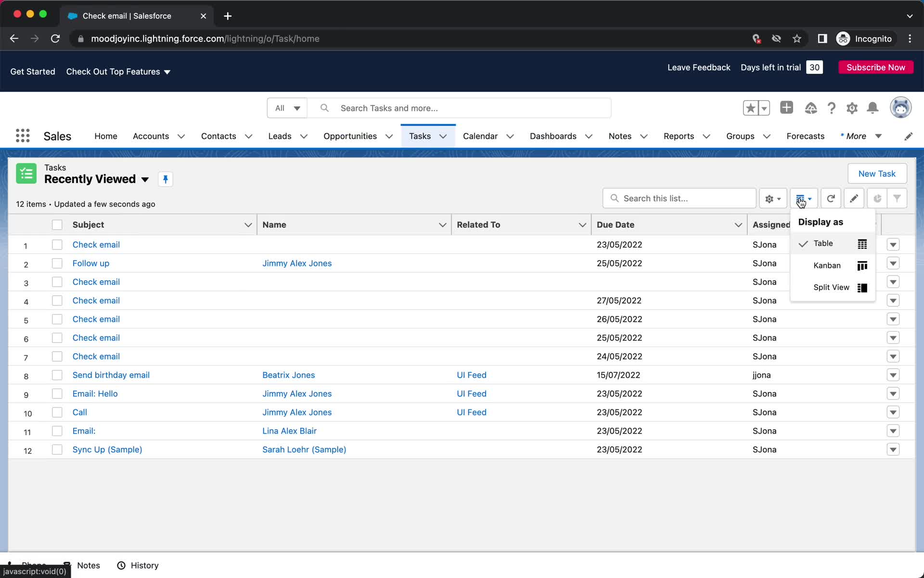The width and height of the screenshot is (924, 578).
Task: Expand Check Out Top Features menu
Action: point(118,72)
